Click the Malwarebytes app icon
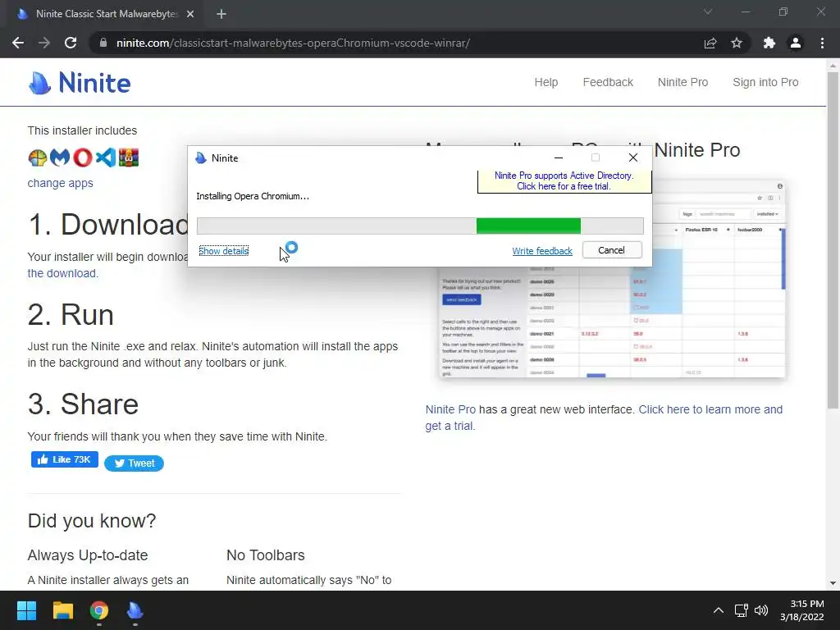Image resolution: width=840 pixels, height=630 pixels. [x=60, y=157]
